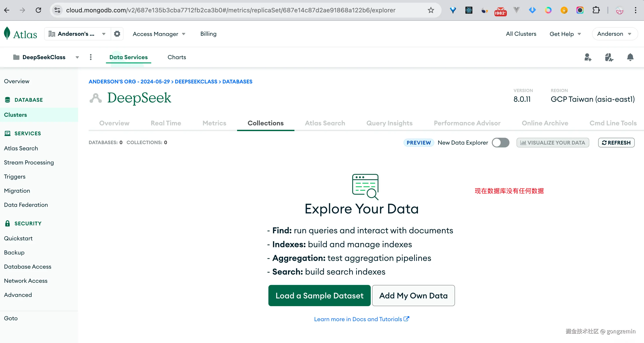The image size is (644, 343).
Task: Toggle the New Data Explorer switch
Action: coord(500,143)
